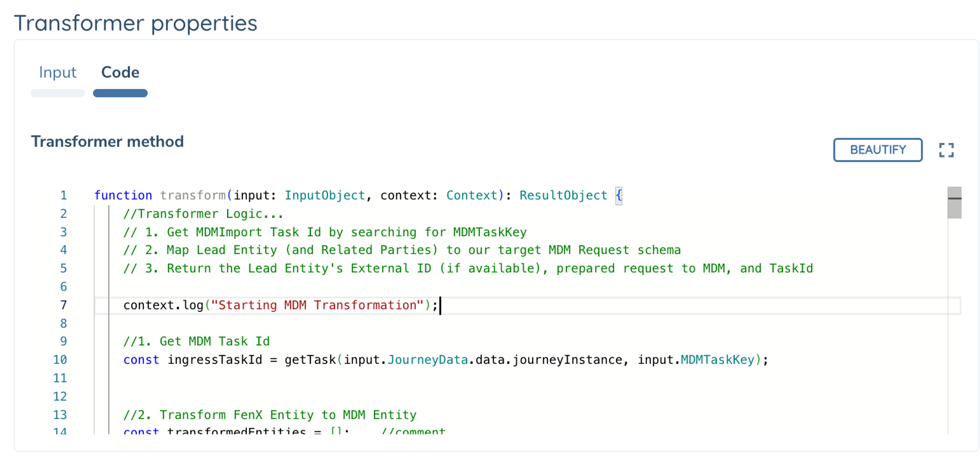Click line number 7 in the gutter
The image size is (980, 460).
click(x=64, y=305)
